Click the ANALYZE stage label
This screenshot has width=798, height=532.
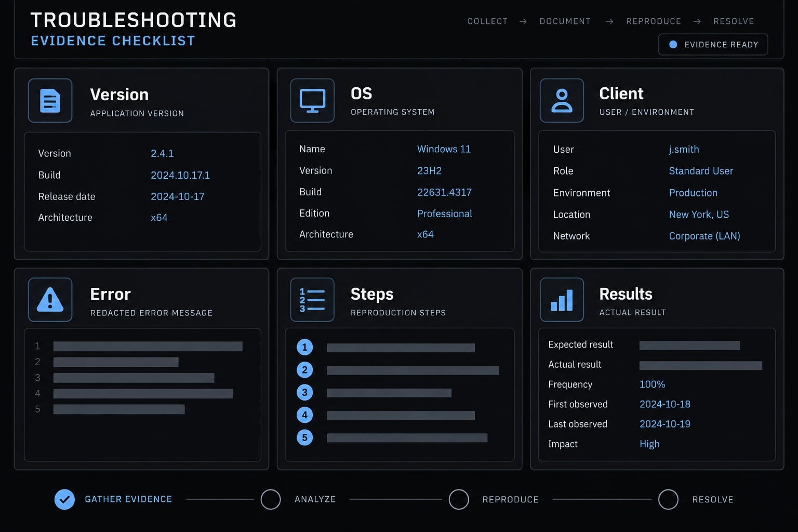click(x=315, y=499)
